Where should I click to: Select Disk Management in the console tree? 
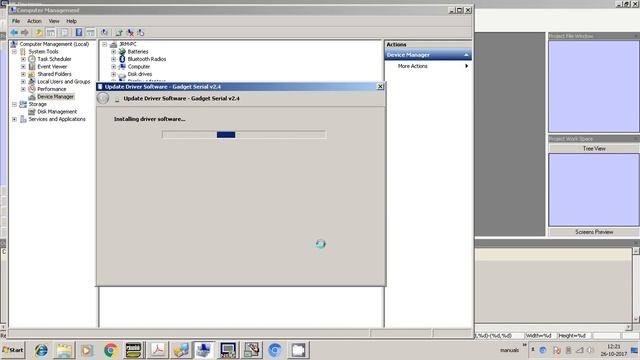tap(57, 111)
